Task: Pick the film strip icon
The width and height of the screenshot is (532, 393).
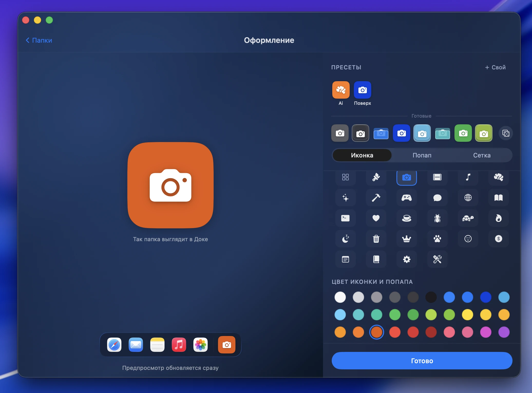Action: coord(437,177)
